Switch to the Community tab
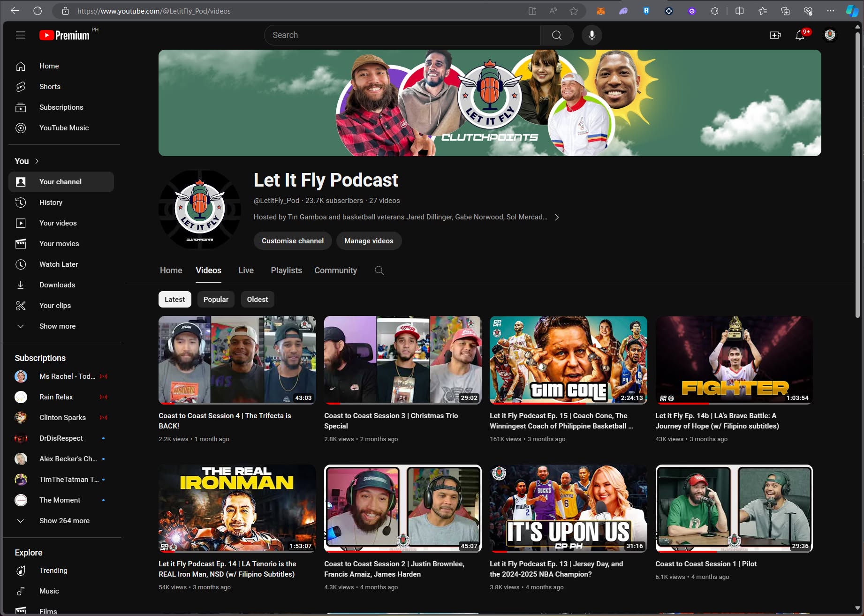The height and width of the screenshot is (616, 864). tap(335, 270)
